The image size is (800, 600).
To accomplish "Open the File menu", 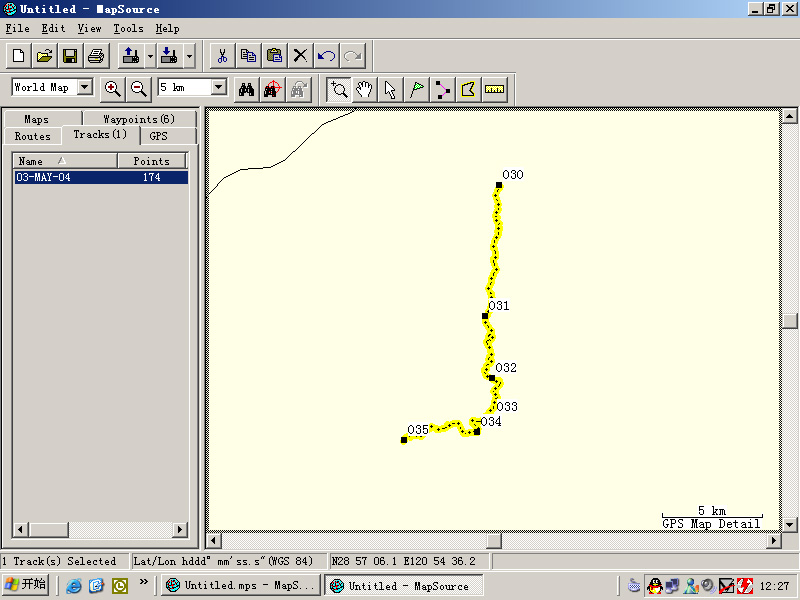I will 17,29.
